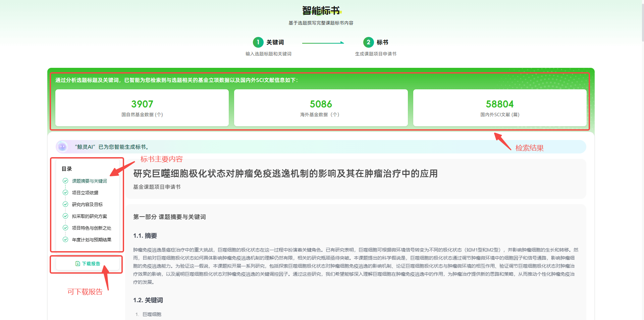
Task: Click the 目录 heading in sidebar
Action: coord(67,169)
